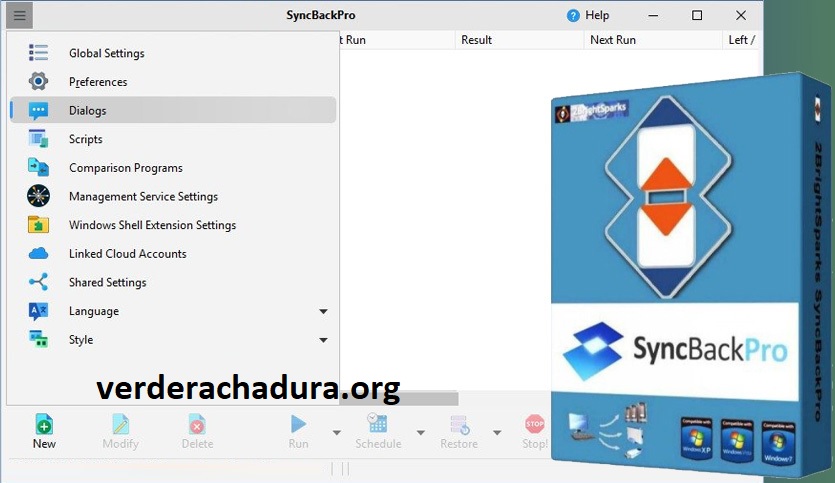The height and width of the screenshot is (483, 835).
Task: Expand the Language submenu arrow
Action: pos(323,311)
